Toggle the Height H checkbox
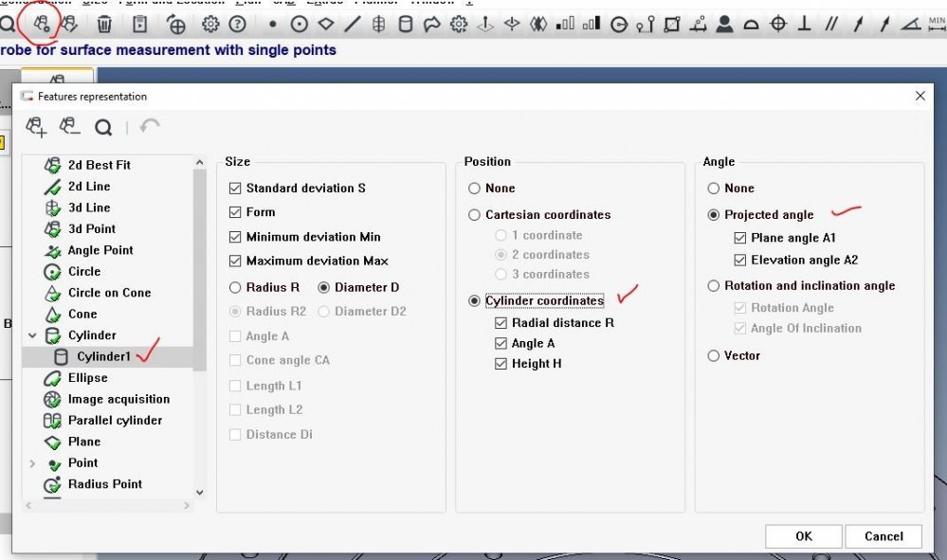This screenshot has height=560, width=947. [501, 365]
